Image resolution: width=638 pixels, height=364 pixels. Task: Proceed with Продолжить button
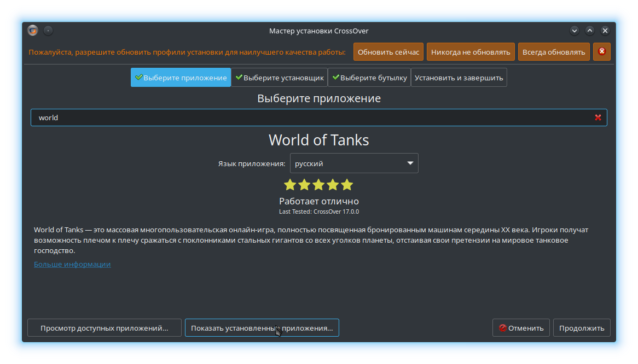[x=582, y=328]
